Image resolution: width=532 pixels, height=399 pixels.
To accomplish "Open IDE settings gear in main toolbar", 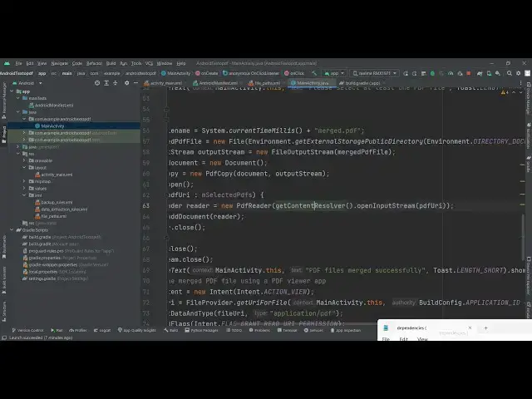I will 518,73.
